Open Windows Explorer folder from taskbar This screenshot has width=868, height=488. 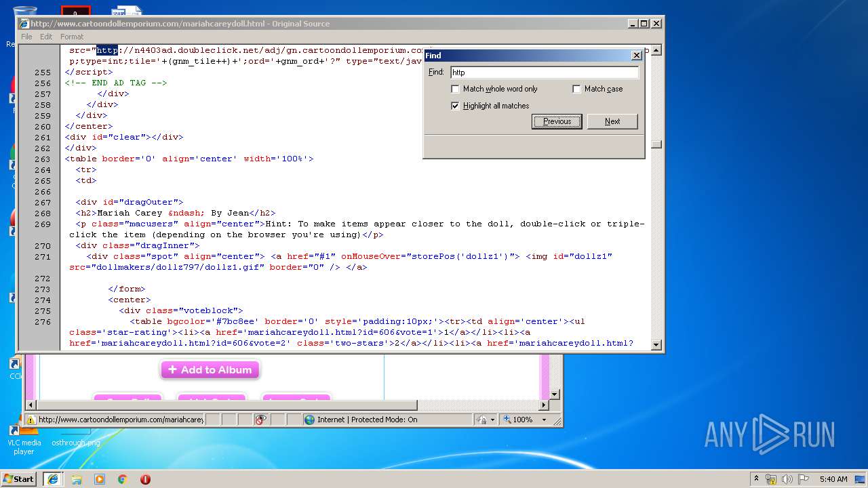coord(77,479)
